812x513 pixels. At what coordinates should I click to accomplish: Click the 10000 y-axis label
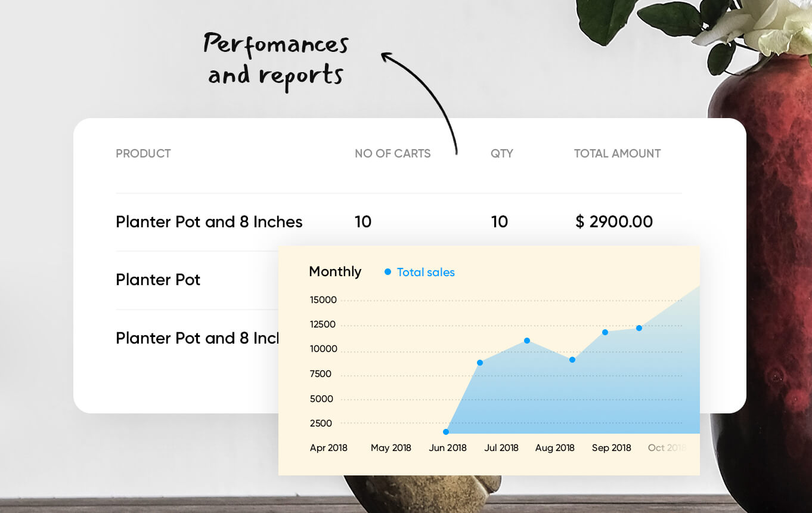point(323,349)
